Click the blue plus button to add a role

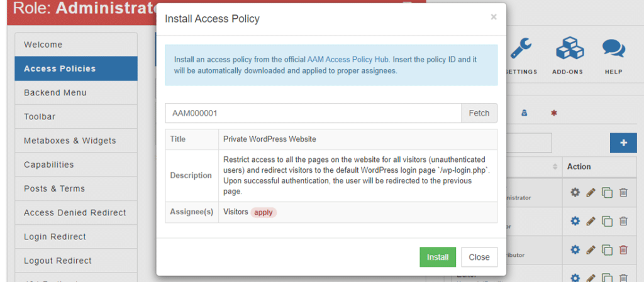pos(623,143)
